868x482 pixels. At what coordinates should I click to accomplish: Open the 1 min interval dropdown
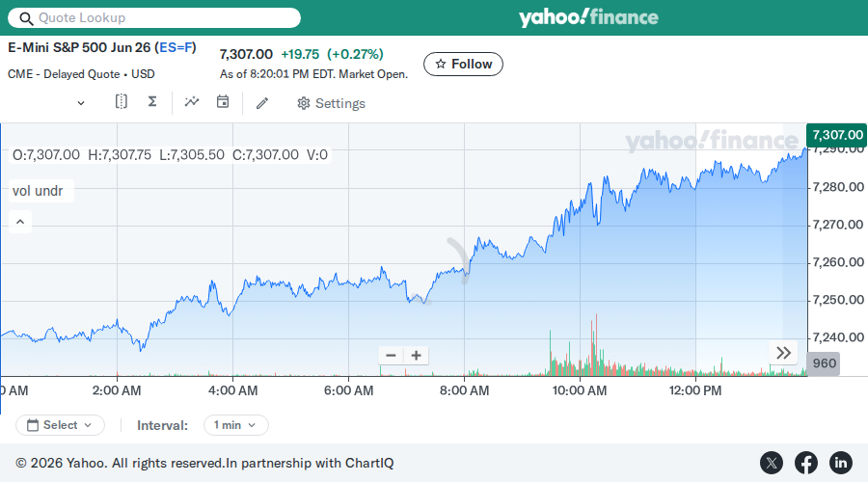tap(236, 425)
